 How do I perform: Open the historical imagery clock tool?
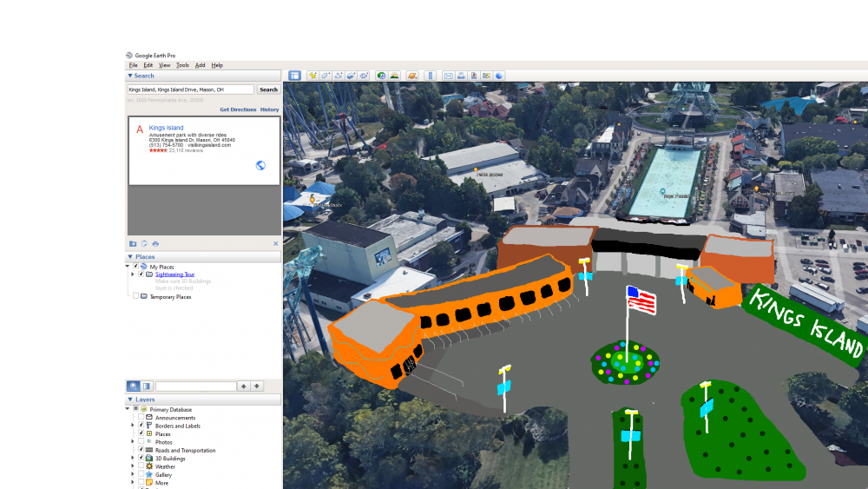381,76
